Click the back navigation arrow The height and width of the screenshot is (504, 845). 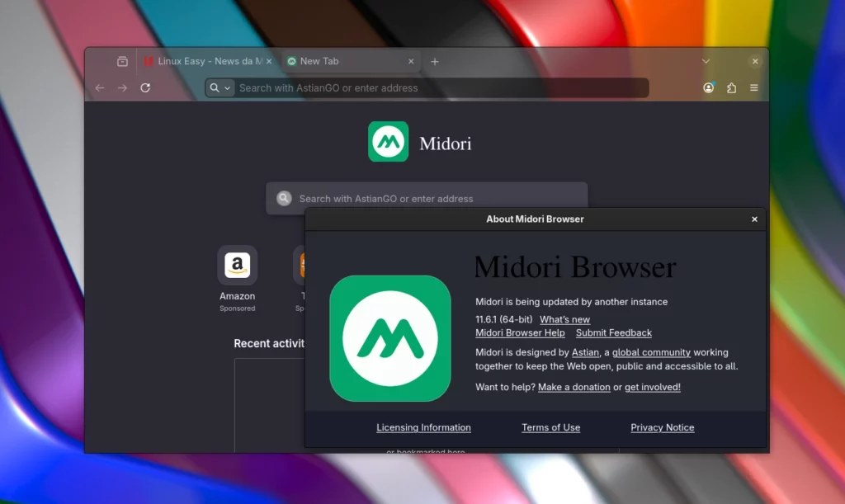pos(99,87)
